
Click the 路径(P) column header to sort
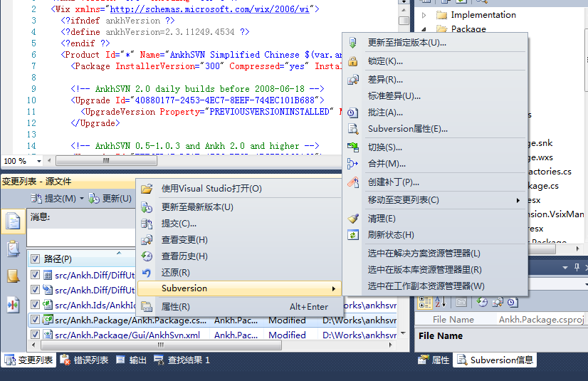tap(82, 259)
